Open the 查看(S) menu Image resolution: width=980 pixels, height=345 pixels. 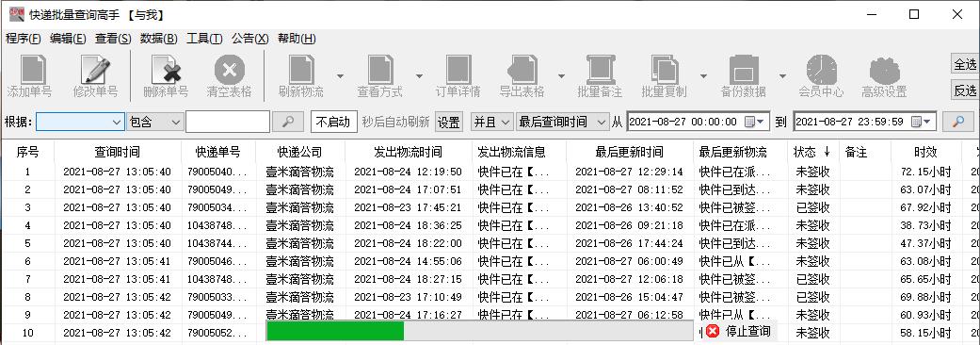coord(113,39)
